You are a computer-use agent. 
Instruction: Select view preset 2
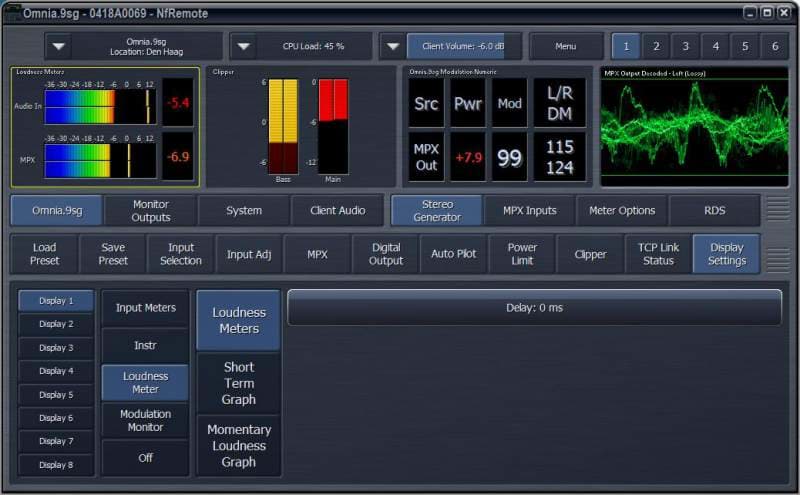pyautogui.click(x=656, y=46)
